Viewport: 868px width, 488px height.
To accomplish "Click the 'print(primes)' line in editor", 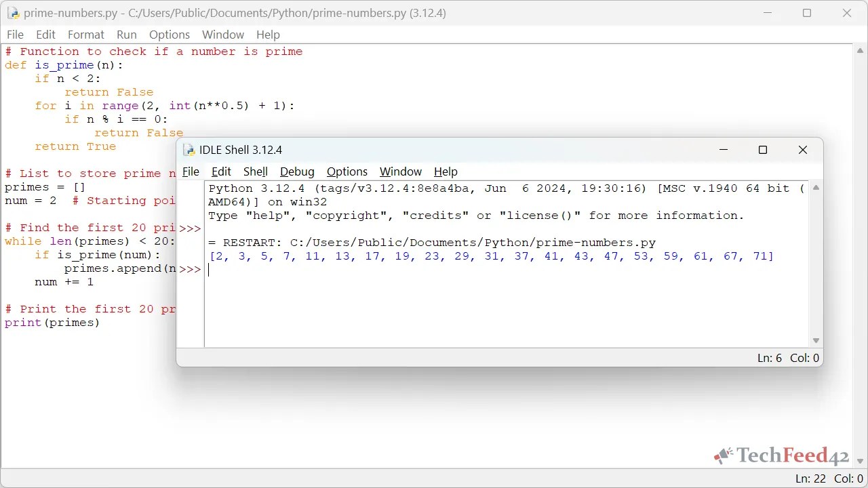I will (x=52, y=323).
